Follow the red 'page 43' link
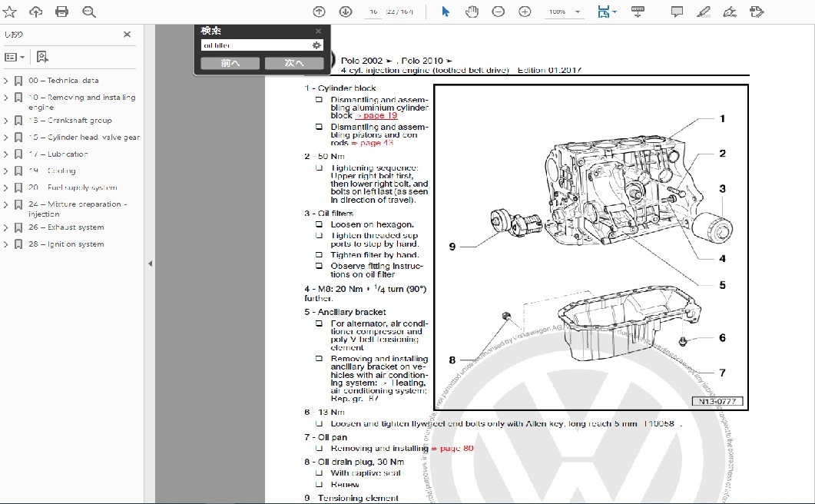This screenshot has height=504, width=815. [x=372, y=142]
